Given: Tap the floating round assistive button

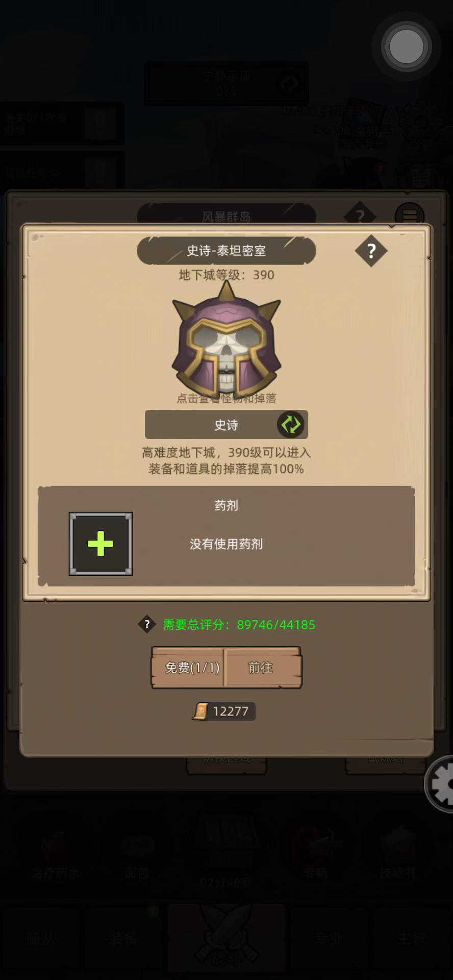Looking at the screenshot, I should point(406,46).
